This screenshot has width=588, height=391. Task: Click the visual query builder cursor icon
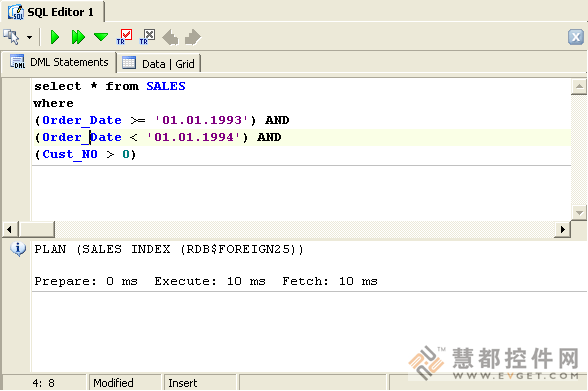pyautogui.click(x=11, y=37)
